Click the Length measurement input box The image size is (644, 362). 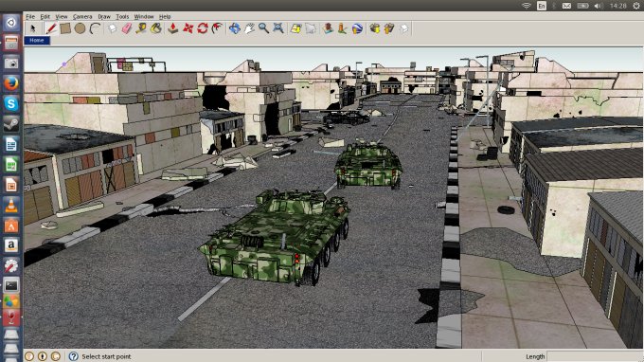(x=595, y=356)
